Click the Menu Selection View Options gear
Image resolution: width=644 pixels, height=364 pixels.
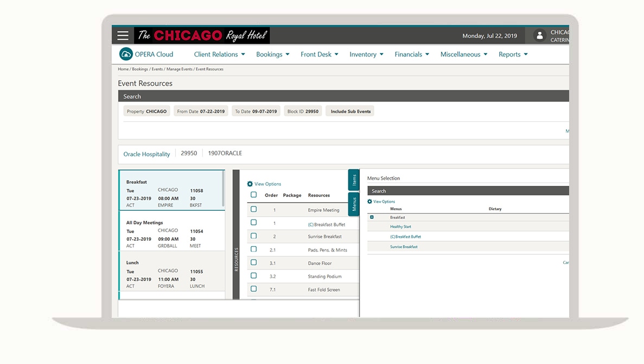point(370,202)
